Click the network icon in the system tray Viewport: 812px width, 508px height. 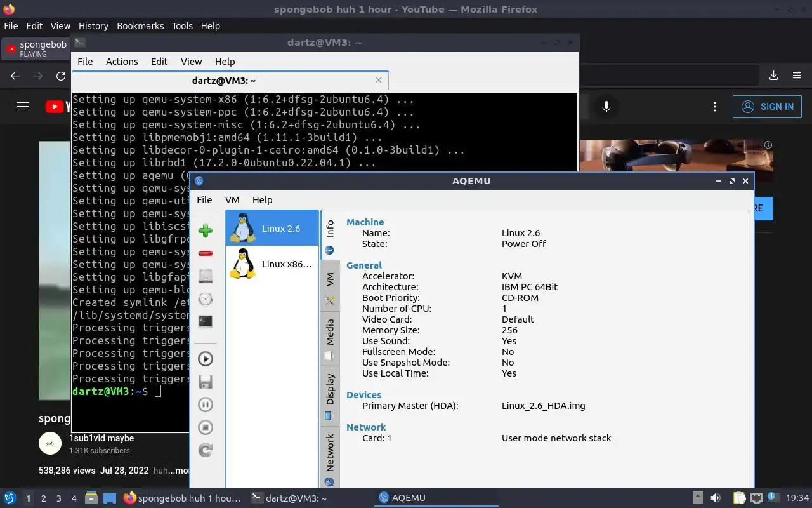coord(756,498)
